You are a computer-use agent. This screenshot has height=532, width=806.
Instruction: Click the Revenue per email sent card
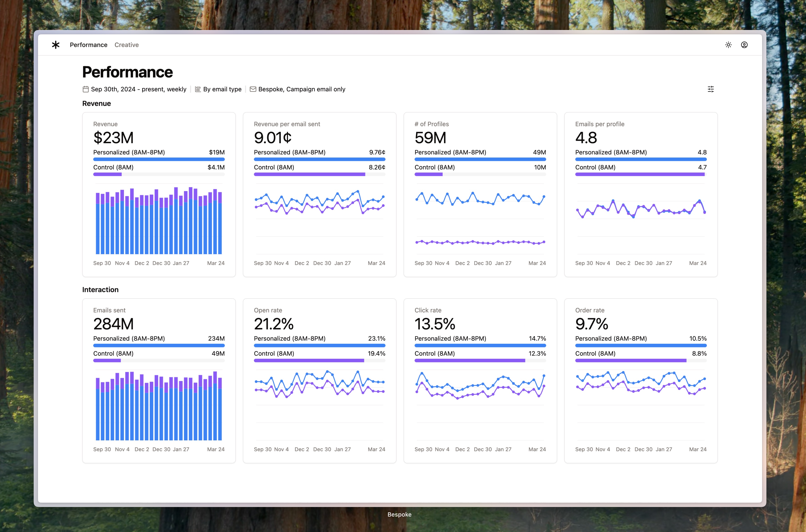[x=319, y=193]
